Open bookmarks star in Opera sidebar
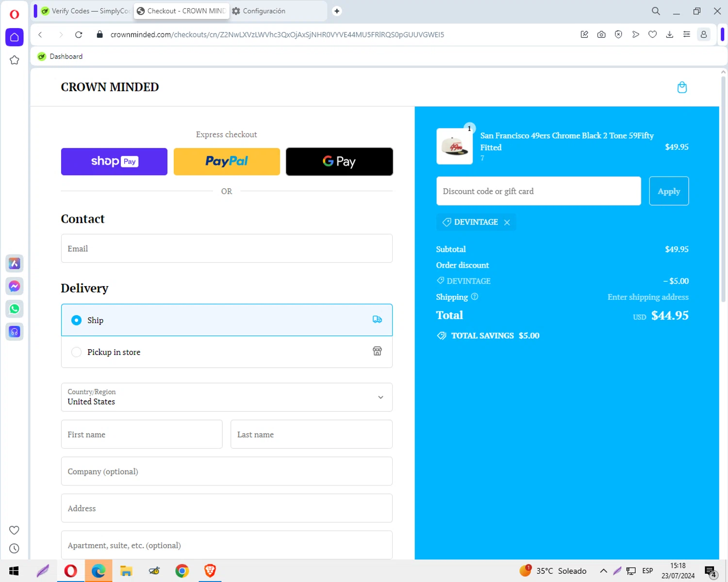 15,60
